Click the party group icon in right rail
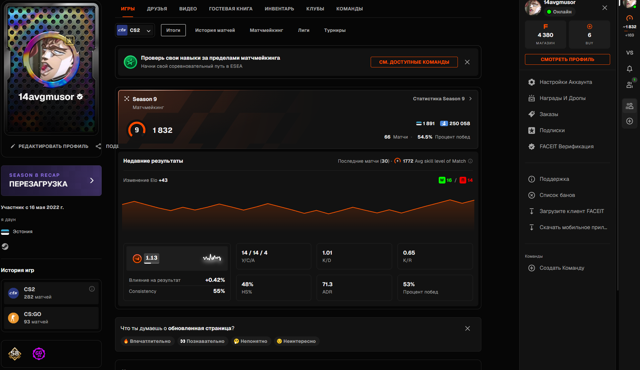The width and height of the screenshot is (640, 370). point(629,106)
